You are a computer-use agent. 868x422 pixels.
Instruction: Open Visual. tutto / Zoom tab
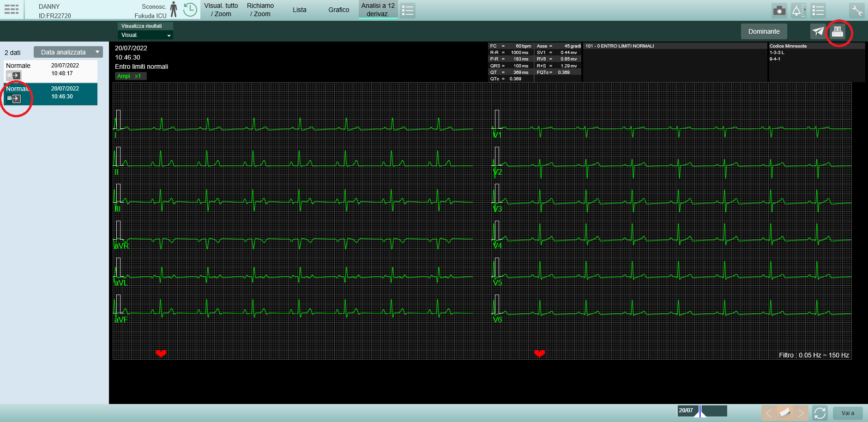click(221, 10)
